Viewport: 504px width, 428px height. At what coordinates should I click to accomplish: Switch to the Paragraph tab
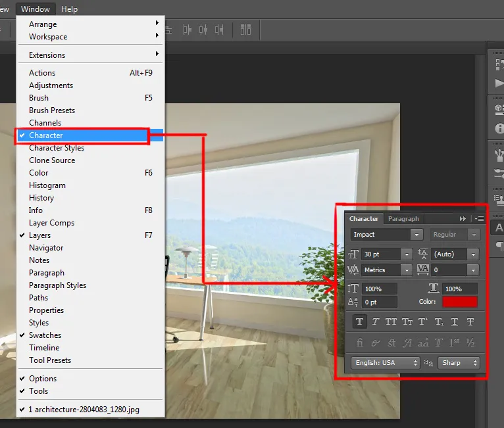(x=403, y=219)
